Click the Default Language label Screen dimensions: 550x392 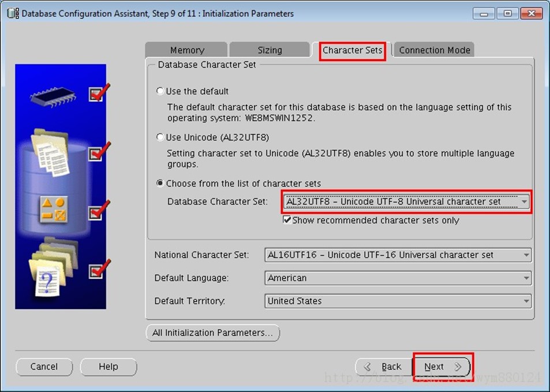click(191, 278)
